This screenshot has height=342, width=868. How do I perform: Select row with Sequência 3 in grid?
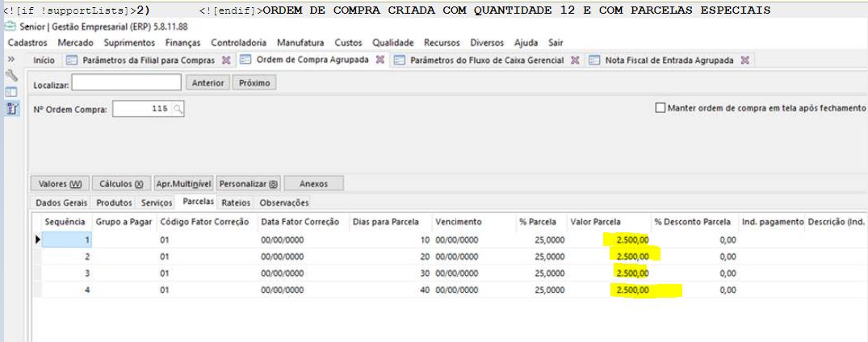[x=66, y=273]
